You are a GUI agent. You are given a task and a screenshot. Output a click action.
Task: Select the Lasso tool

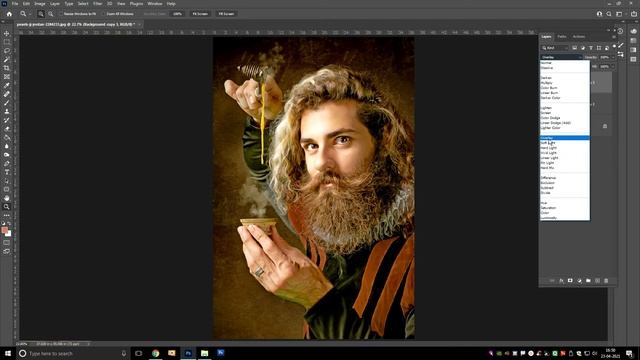7,51
